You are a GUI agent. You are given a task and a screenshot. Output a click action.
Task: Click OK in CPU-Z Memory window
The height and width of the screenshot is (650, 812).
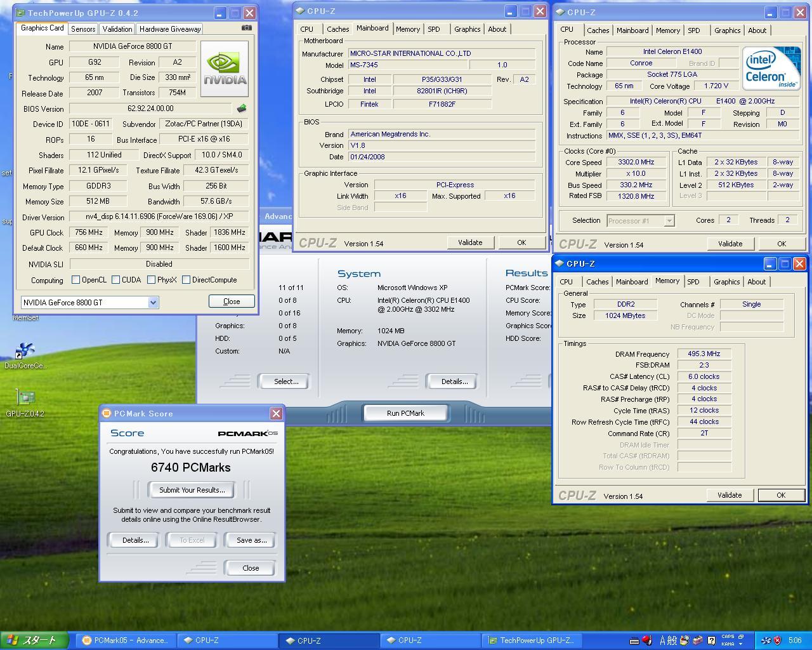tap(781, 495)
